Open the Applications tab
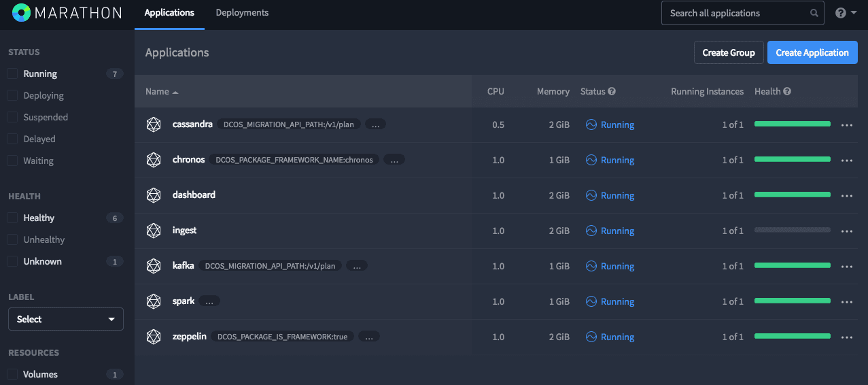Screen dimensions: 868x385 point(169,13)
